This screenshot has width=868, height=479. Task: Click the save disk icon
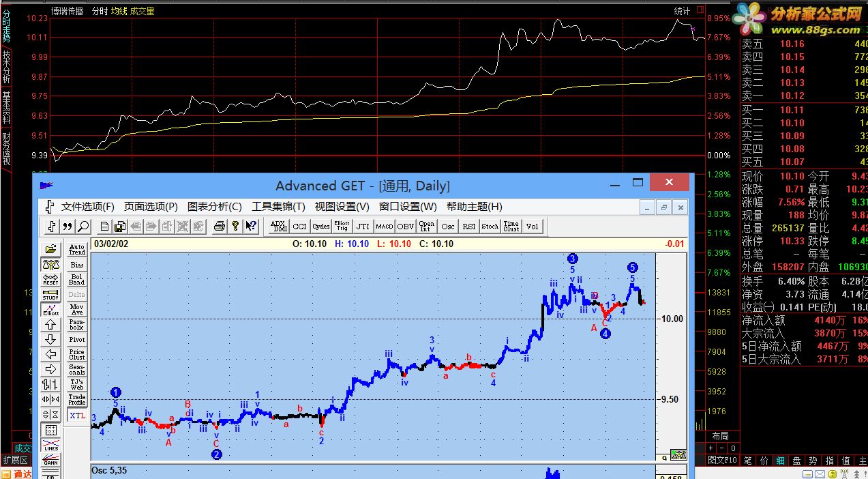pyautogui.click(x=120, y=227)
